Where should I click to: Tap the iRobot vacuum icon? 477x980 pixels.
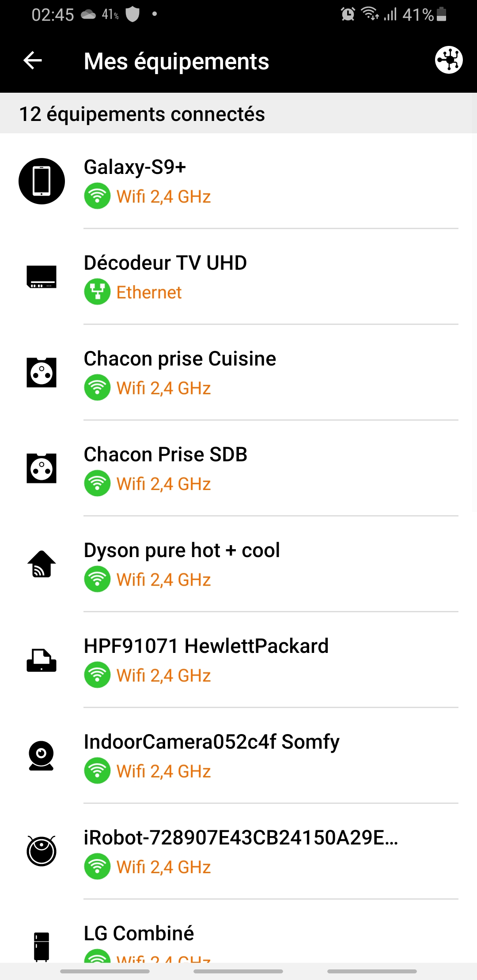[42, 851]
